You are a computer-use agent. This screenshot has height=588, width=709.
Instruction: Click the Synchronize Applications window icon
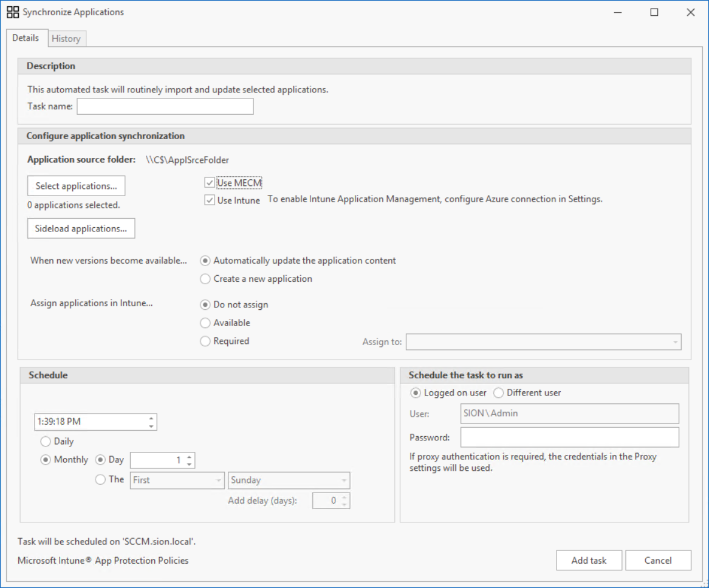13,12
